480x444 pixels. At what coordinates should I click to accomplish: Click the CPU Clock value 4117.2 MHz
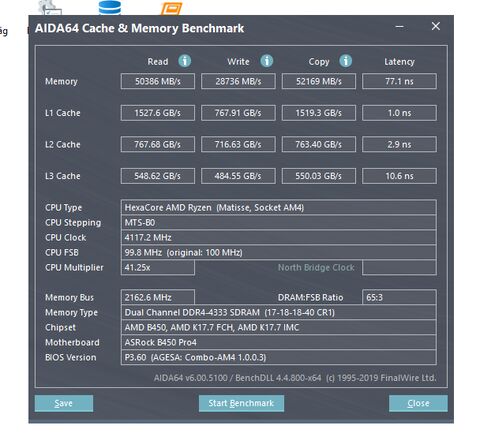pyautogui.click(x=279, y=238)
